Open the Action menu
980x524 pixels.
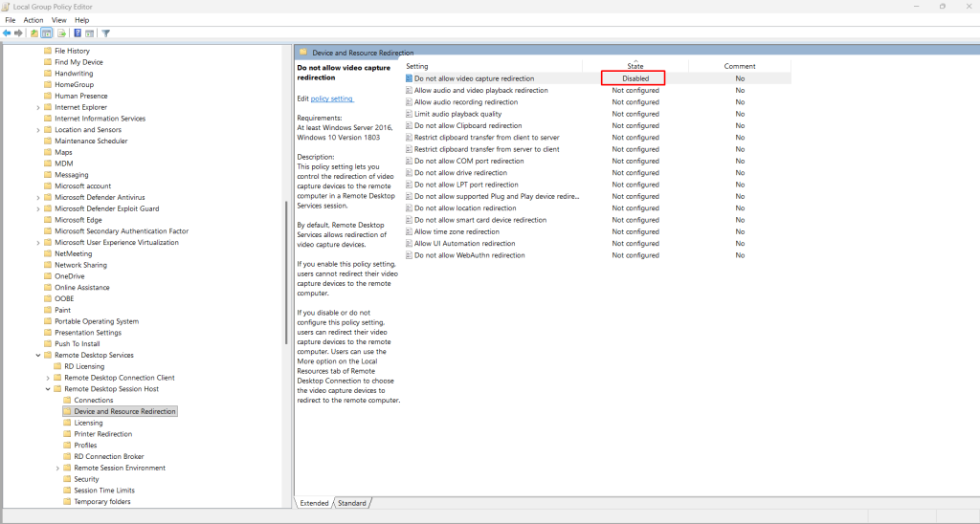[x=33, y=20]
